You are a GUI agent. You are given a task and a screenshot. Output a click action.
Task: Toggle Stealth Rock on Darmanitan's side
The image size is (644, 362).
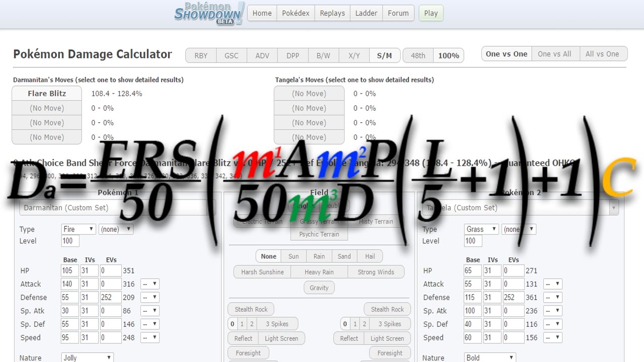(251, 309)
